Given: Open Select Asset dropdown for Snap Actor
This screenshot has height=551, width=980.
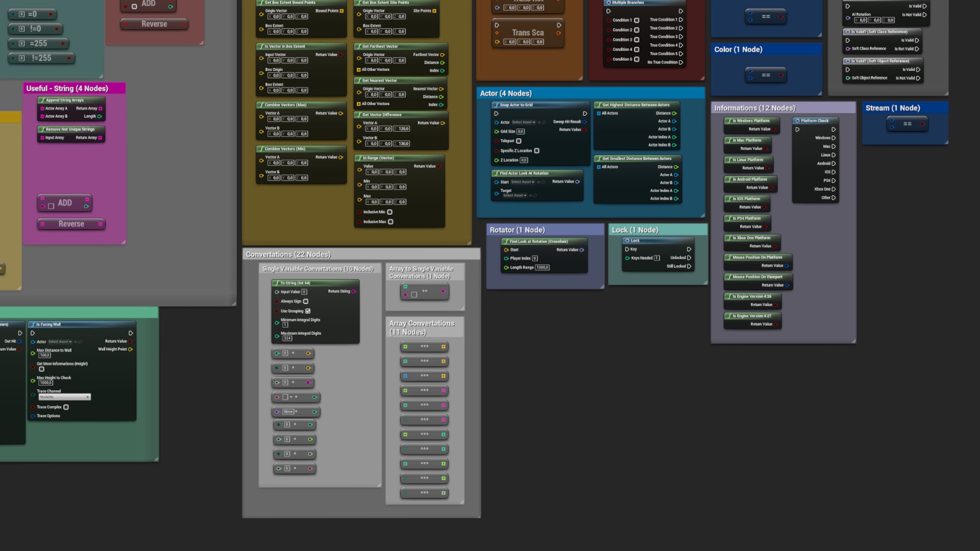Looking at the screenshot, I should point(523,122).
